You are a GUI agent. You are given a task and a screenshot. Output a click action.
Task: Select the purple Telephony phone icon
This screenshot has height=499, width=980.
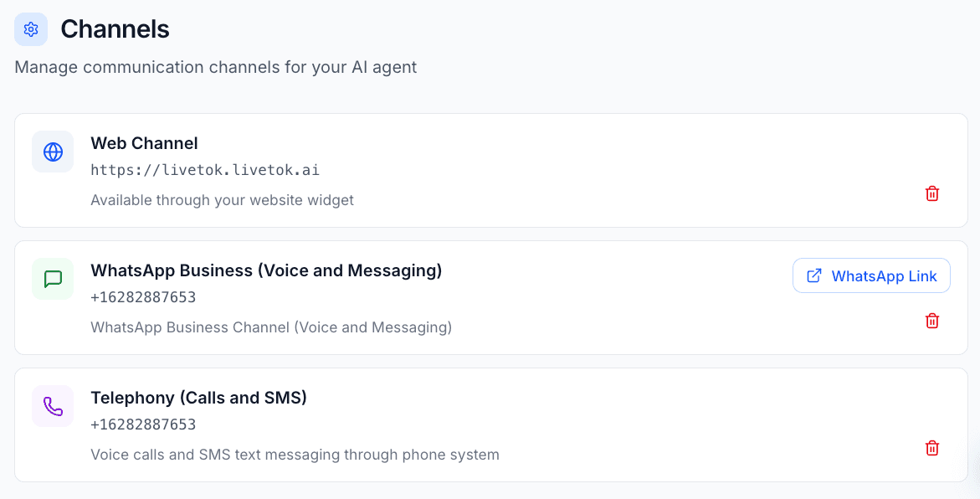(x=52, y=406)
